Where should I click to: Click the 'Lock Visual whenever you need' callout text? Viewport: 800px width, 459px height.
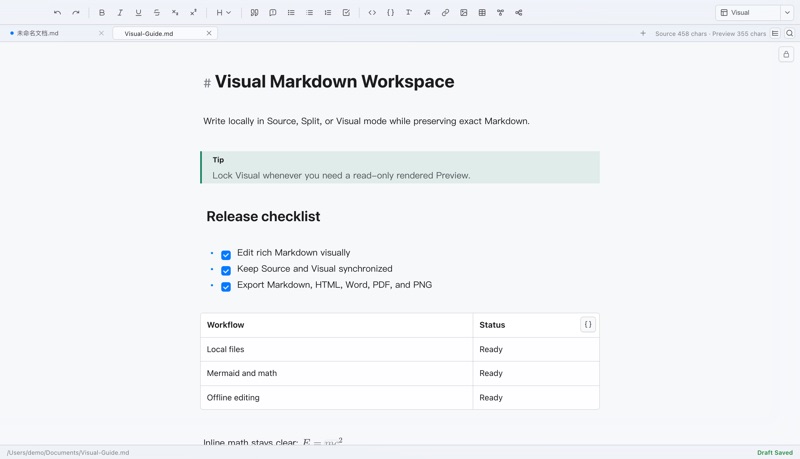(341, 175)
